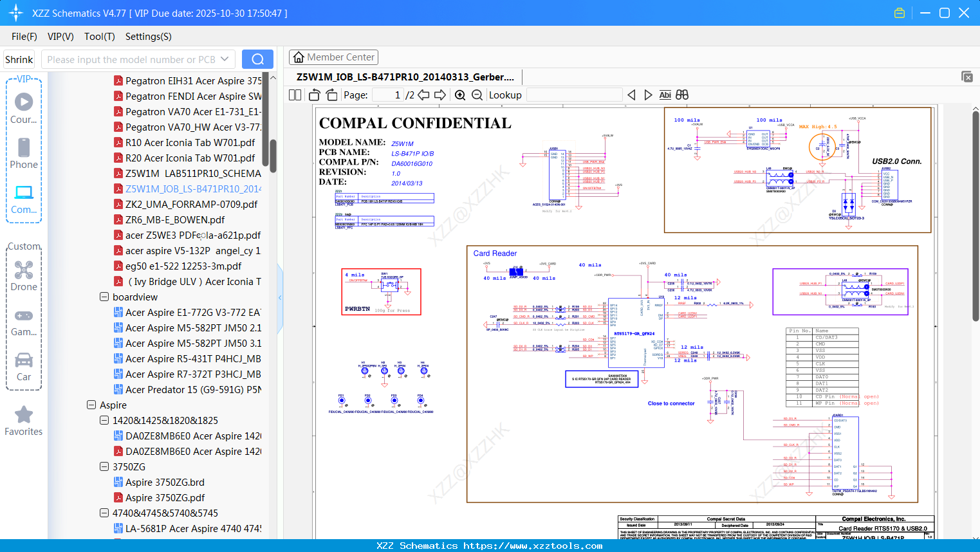Viewport: 980px width, 552px height.
Task: Open Member Center
Action: click(333, 57)
